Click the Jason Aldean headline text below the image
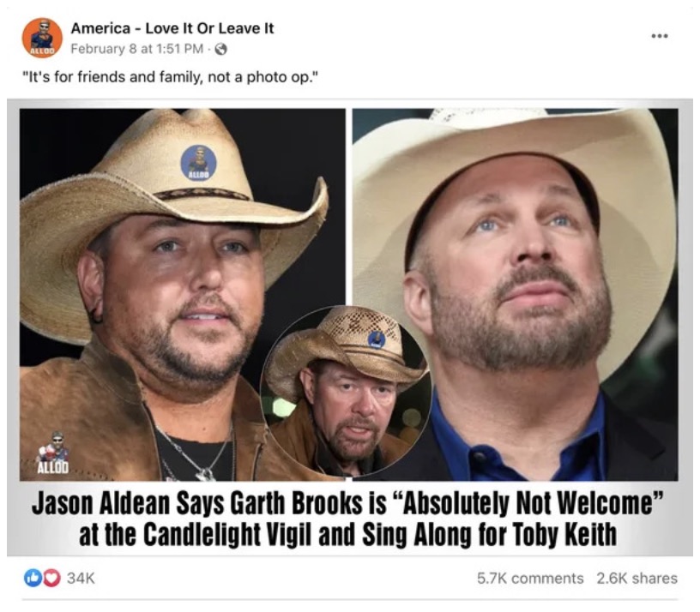Screen dimensions: 700x612 point(347,519)
